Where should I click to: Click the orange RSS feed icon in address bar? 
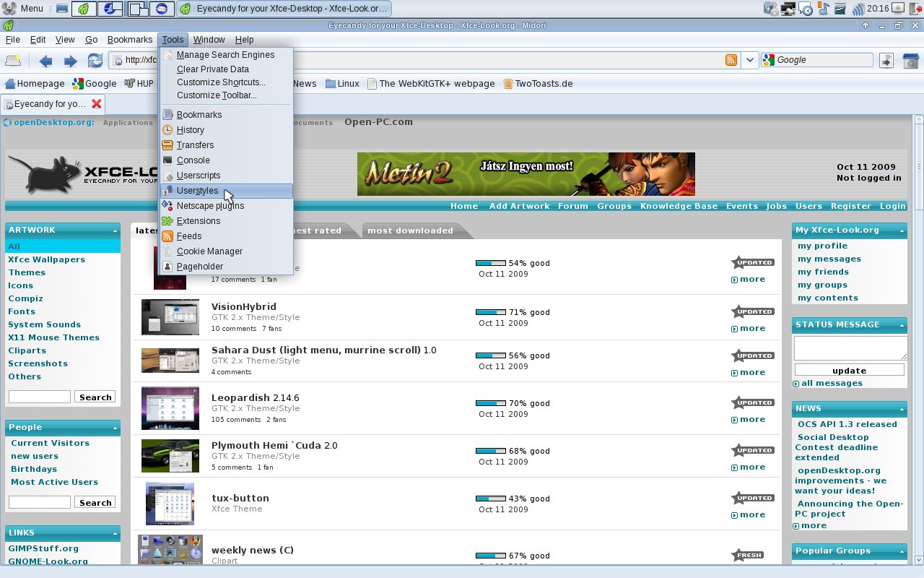(x=731, y=60)
